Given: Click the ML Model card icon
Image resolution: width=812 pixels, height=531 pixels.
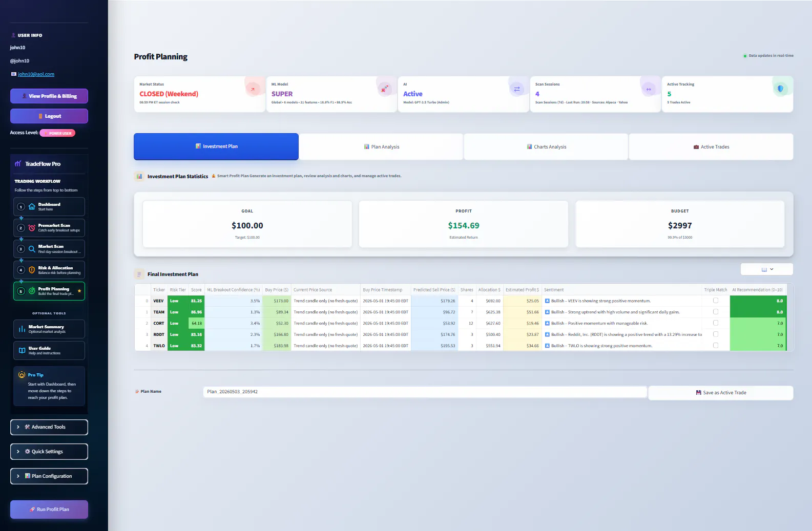Looking at the screenshot, I should click(x=384, y=89).
